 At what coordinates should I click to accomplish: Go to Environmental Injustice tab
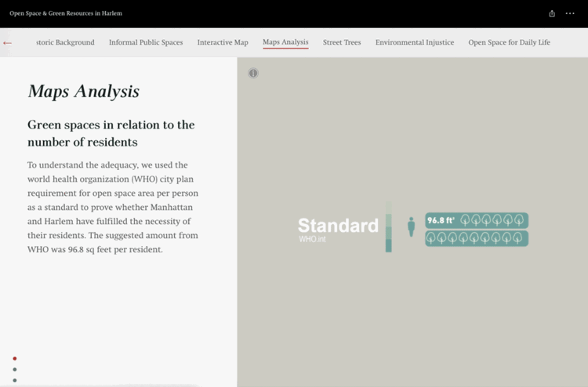pyautogui.click(x=415, y=42)
